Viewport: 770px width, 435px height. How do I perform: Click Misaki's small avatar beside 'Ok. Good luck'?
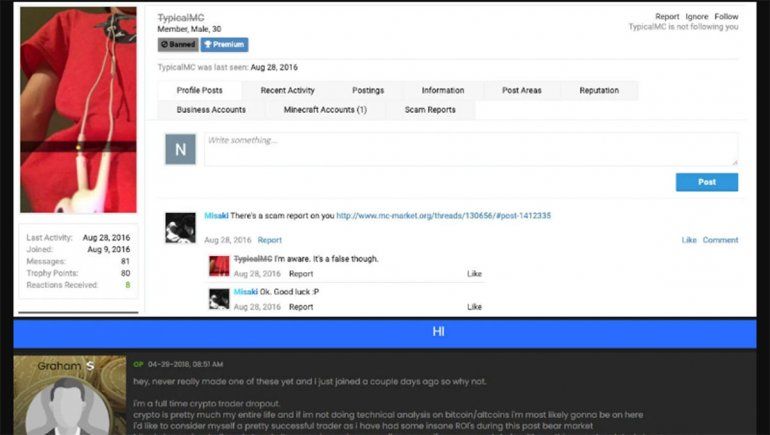tap(219, 298)
